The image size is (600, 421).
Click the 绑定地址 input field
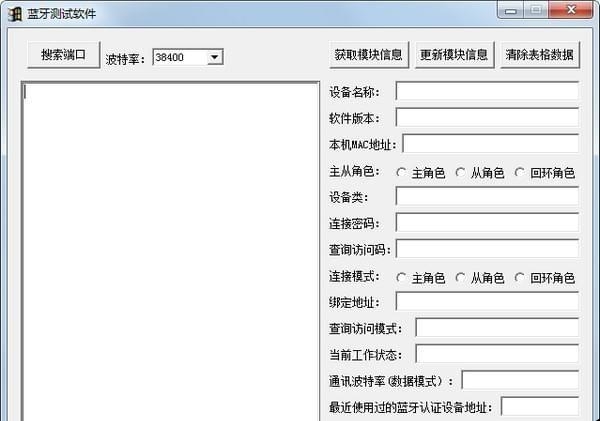(487, 302)
